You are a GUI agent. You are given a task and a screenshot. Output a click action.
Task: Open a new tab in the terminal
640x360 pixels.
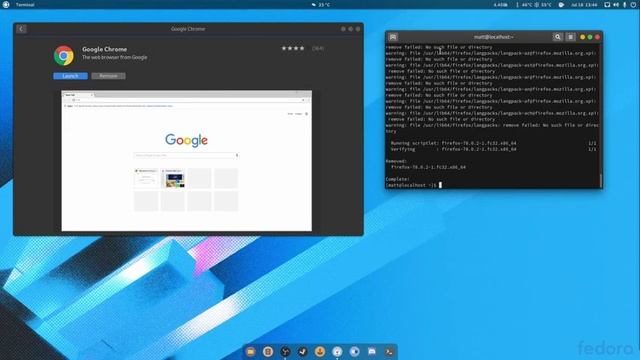pos(393,37)
